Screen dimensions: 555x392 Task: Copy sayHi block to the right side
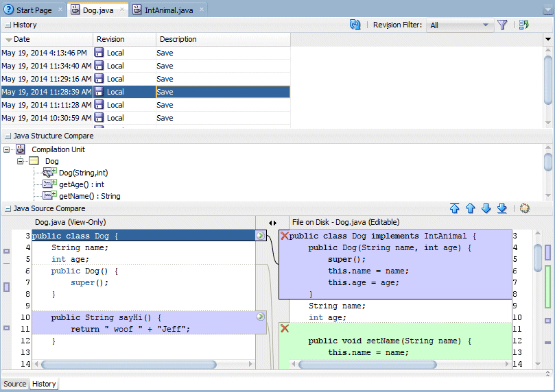tap(261, 317)
